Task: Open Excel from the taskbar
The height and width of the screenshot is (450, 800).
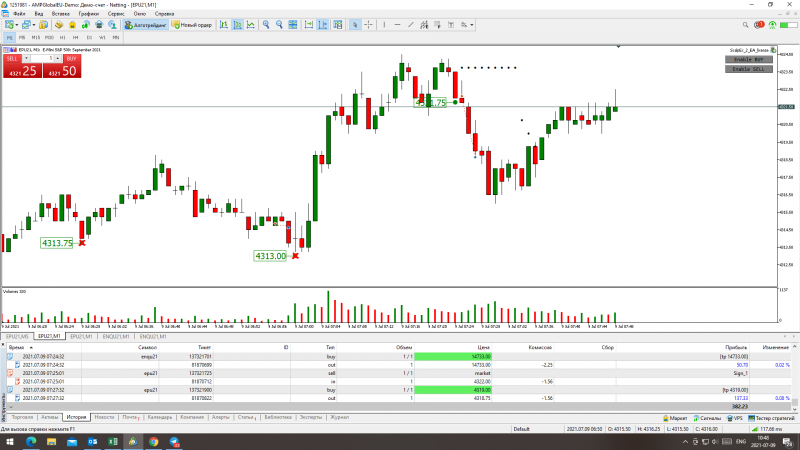Action: pos(113,442)
